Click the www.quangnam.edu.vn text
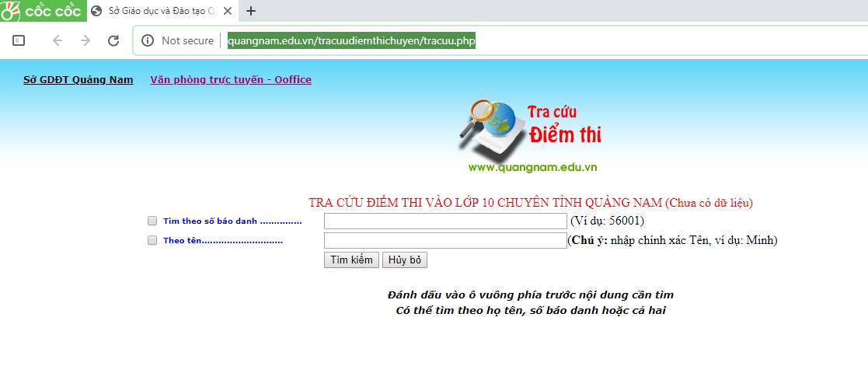The image size is (868, 366). click(532, 168)
